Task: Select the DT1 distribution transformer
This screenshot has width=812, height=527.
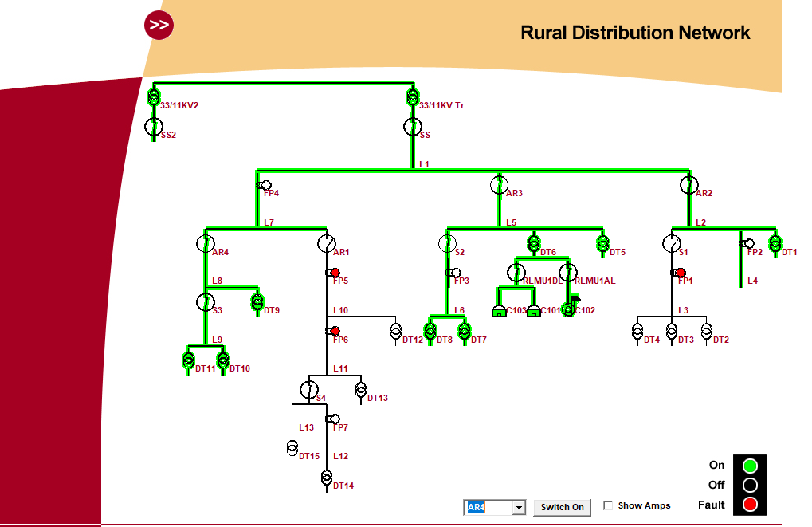Action: click(775, 243)
